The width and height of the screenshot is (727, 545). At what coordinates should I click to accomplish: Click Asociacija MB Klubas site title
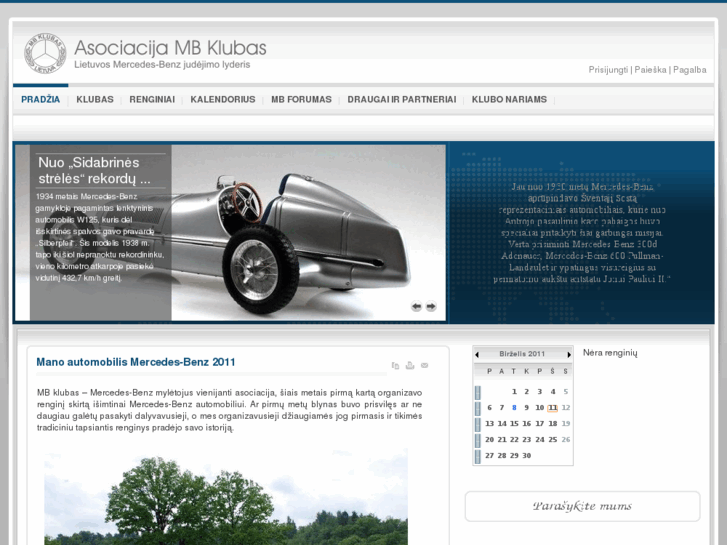[x=170, y=48]
